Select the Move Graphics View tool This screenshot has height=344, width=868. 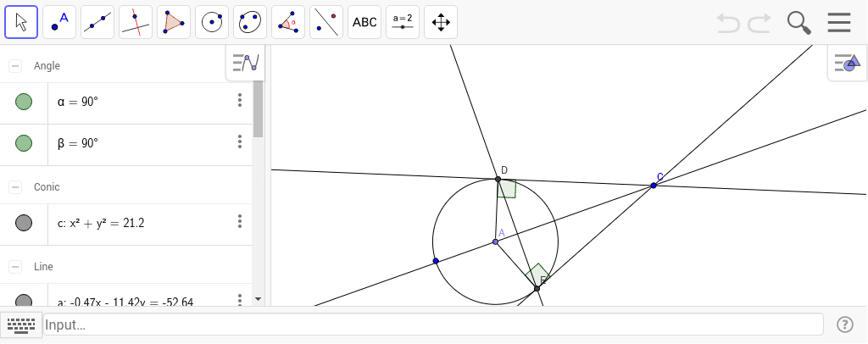point(441,22)
